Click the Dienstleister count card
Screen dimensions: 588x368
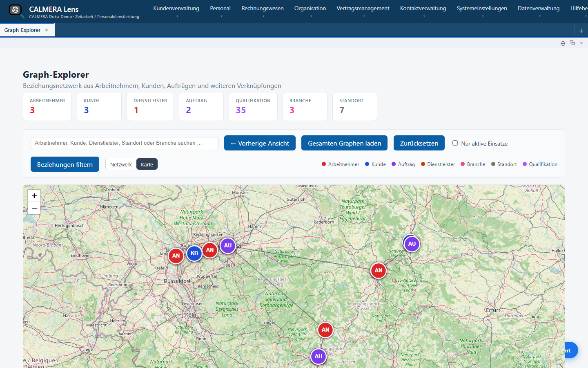pos(150,106)
